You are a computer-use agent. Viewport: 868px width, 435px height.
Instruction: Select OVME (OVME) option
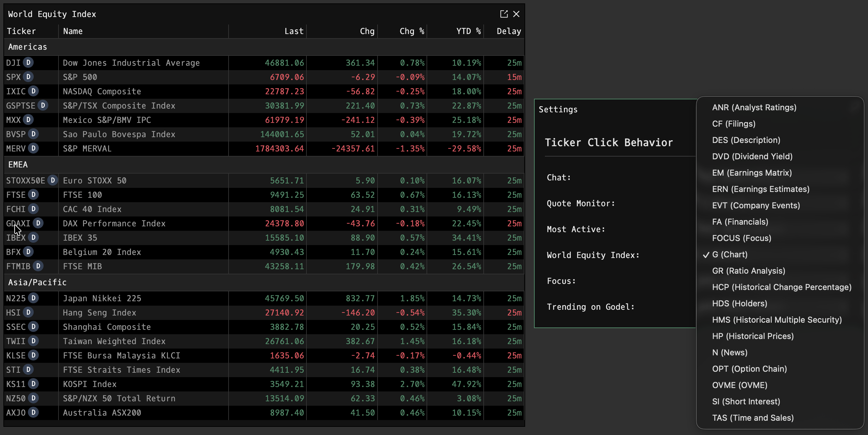(780, 385)
